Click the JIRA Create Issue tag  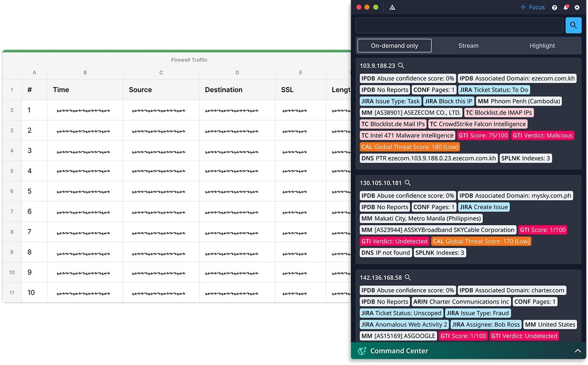pyautogui.click(x=484, y=207)
